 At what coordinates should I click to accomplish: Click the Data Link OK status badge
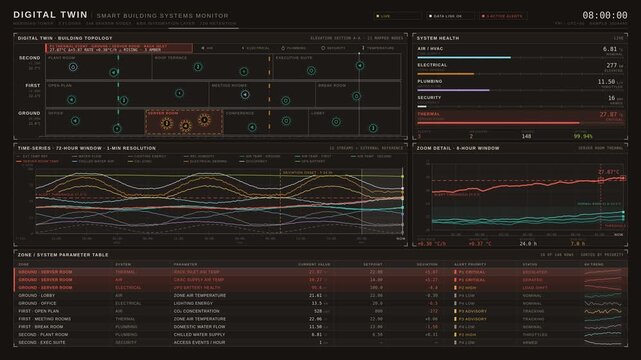[450, 16]
